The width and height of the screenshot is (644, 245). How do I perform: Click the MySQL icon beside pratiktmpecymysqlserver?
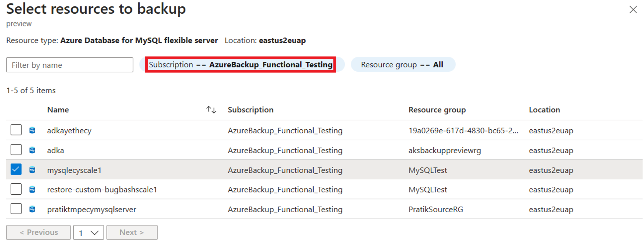click(32, 209)
